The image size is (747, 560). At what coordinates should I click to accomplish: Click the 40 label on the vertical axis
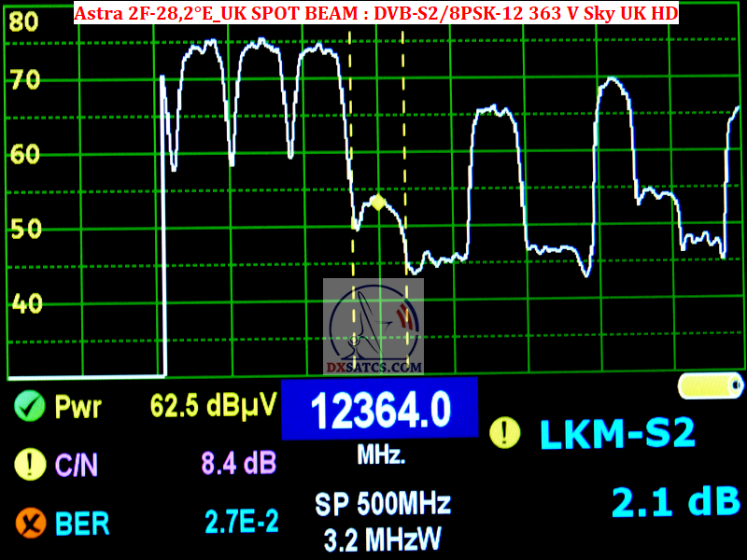point(24,303)
